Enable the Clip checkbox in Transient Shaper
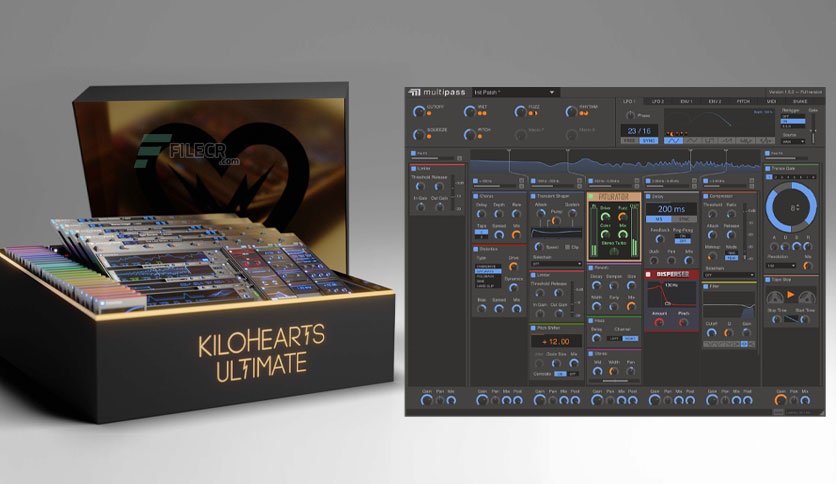 pyautogui.click(x=566, y=246)
